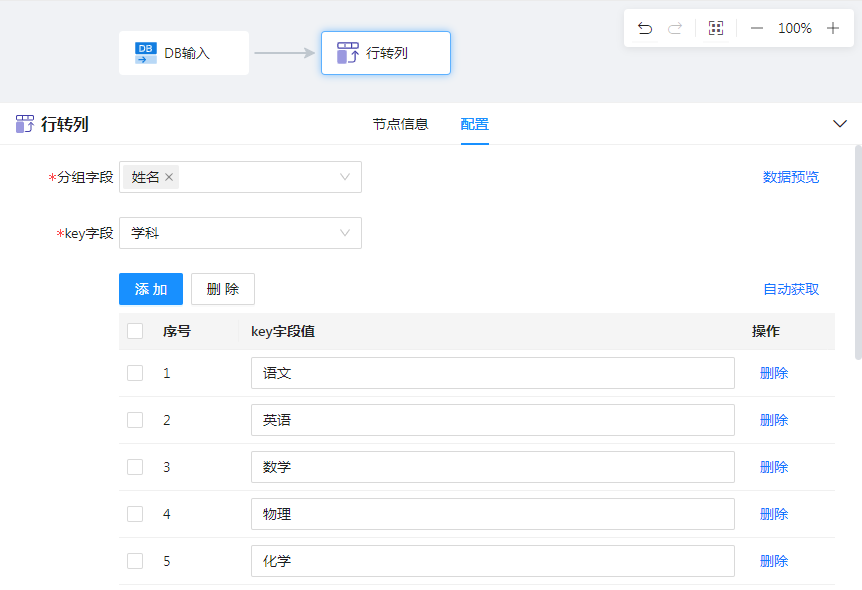Zoom in with the plus icon
Screen dimensions: 862x590
[833, 28]
